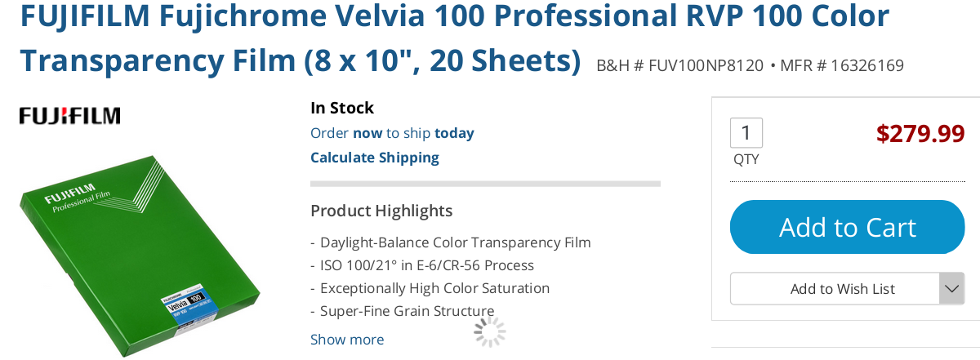Open the Calculate Shipping link
This screenshot has width=980, height=360.
(375, 158)
